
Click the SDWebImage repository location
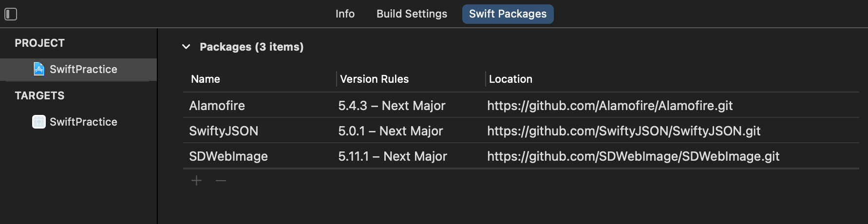[x=633, y=156]
